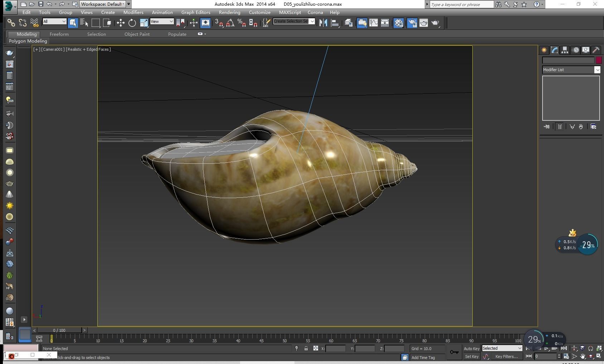Click the viewport Camera001 label
Viewport: 604px width, 364px height.
[x=53, y=49]
